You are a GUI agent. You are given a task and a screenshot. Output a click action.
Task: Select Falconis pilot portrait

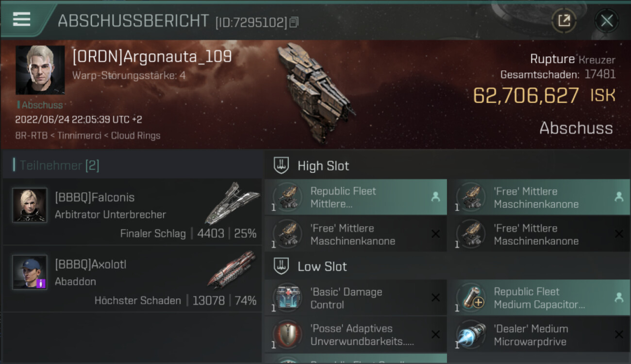tap(30, 205)
